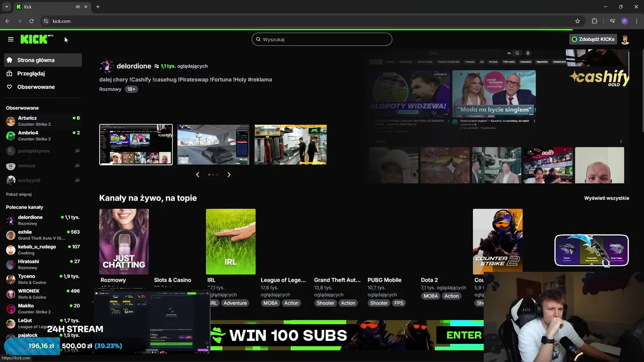Go back in browser history
The width and height of the screenshot is (644, 362).
(x=7, y=21)
